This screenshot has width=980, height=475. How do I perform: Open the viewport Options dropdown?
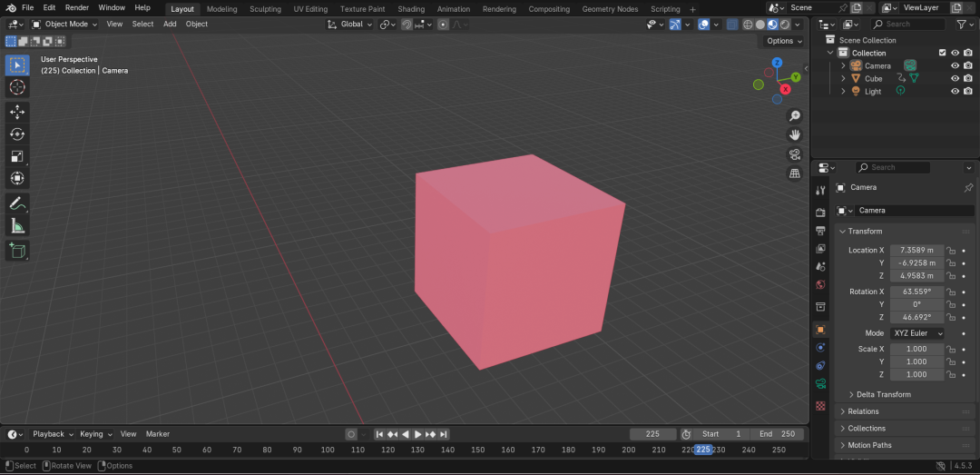click(x=785, y=41)
